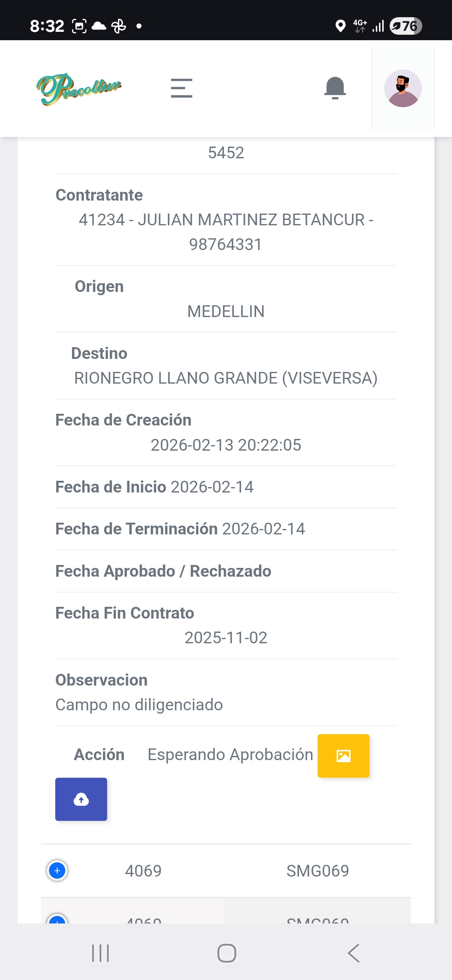
Task: Tap the Fecha de Creación timestamp
Action: (x=226, y=445)
